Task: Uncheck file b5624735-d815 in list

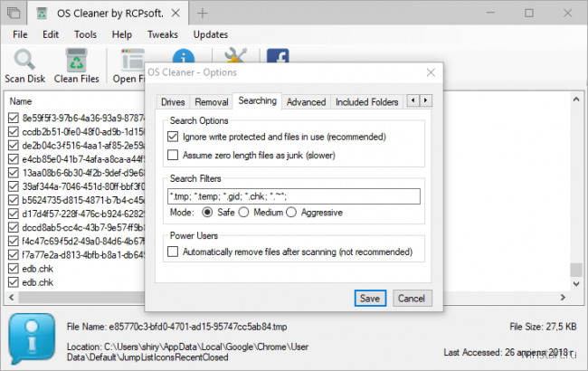Action: click(x=14, y=200)
